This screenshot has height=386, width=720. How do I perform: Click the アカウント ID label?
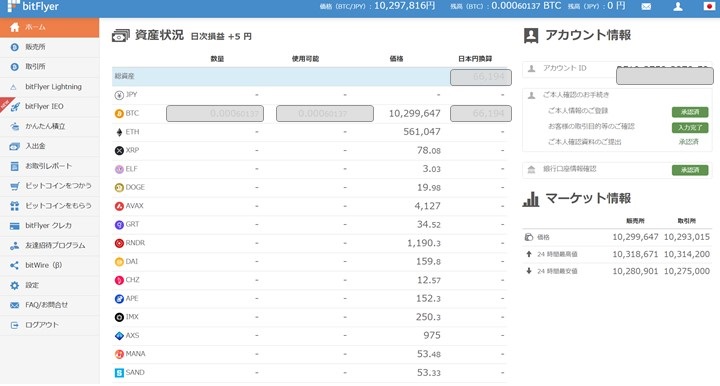(564, 68)
